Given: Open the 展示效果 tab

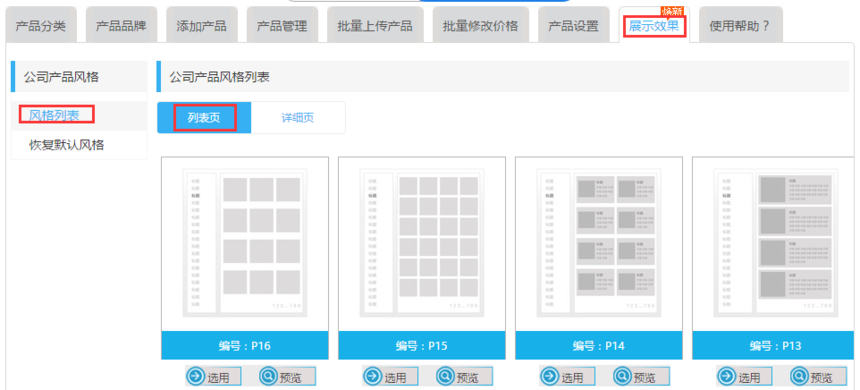Looking at the screenshot, I should tap(654, 25).
